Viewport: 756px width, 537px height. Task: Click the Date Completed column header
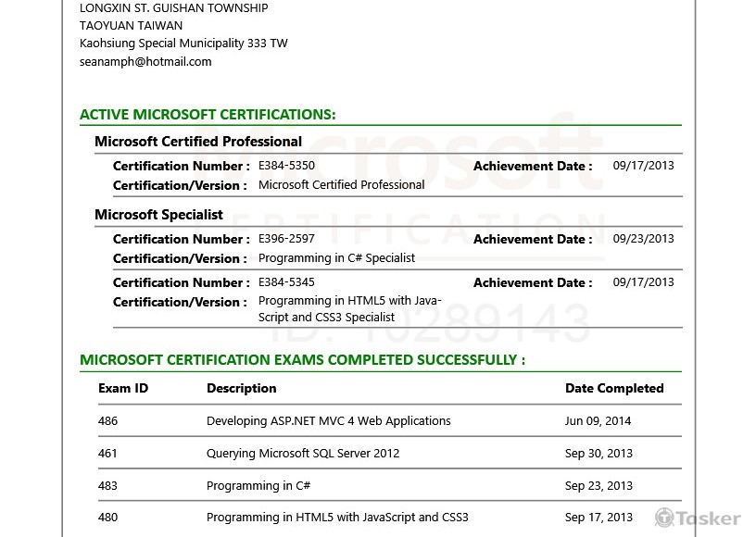(x=613, y=389)
